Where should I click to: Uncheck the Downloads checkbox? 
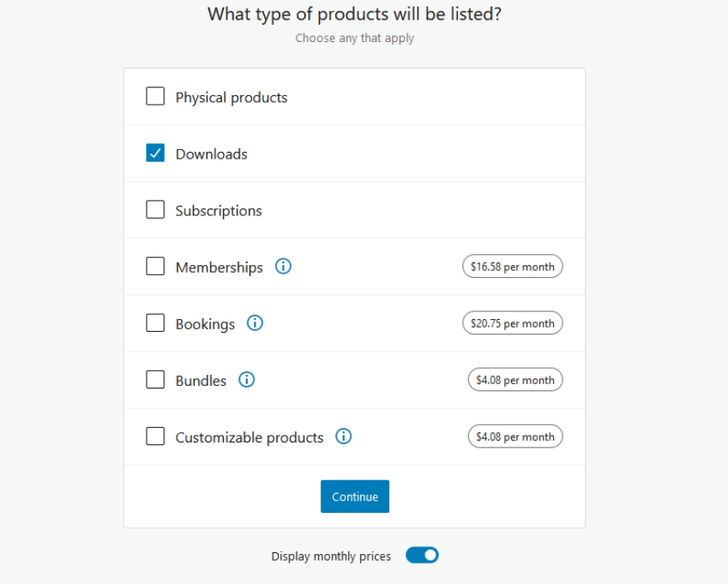point(155,154)
